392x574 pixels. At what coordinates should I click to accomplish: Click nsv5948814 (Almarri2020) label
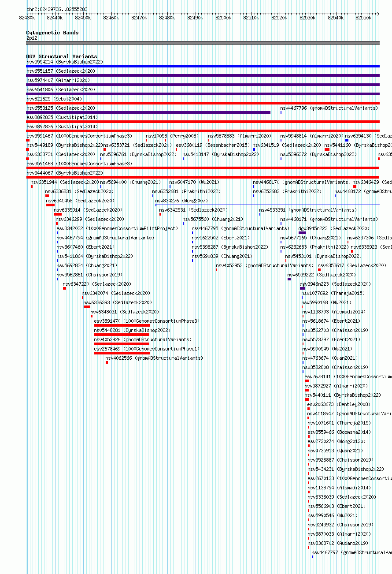[312, 136]
